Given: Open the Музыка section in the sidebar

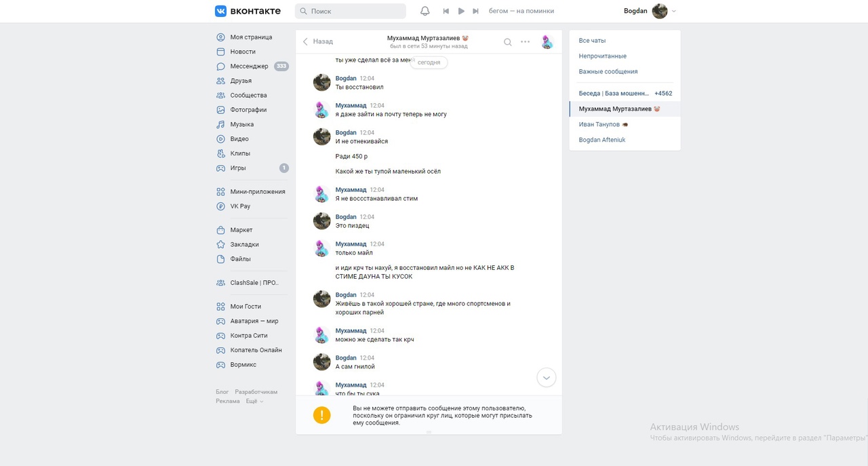Looking at the screenshot, I should [241, 124].
